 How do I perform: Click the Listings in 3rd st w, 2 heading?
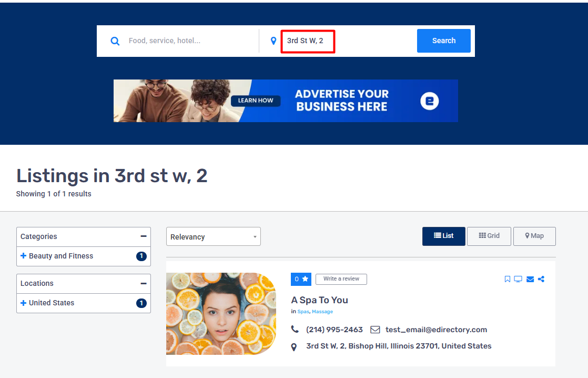[x=111, y=176]
